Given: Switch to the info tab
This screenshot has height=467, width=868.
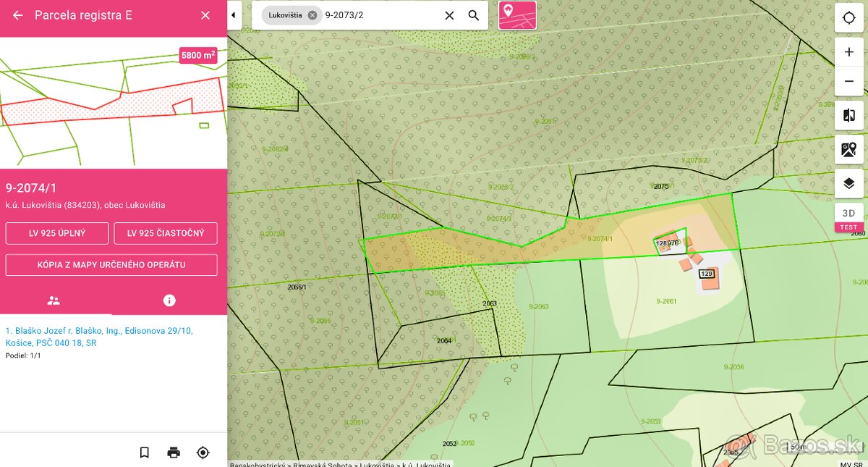Looking at the screenshot, I should (x=169, y=300).
